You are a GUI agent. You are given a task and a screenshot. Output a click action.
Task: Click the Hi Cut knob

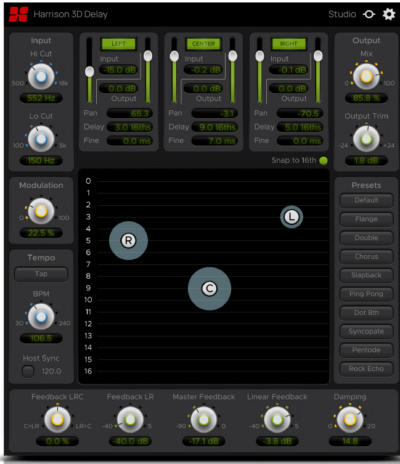41,77
